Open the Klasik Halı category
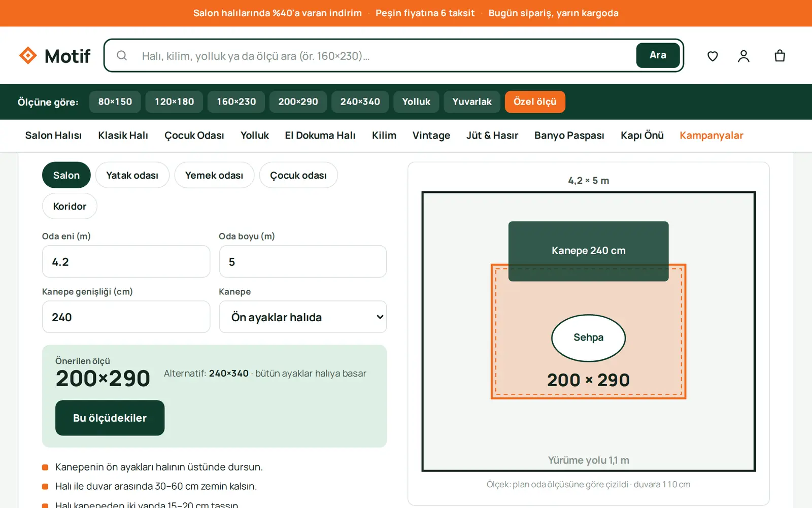Viewport: 812px width, 508px height. [x=123, y=136]
